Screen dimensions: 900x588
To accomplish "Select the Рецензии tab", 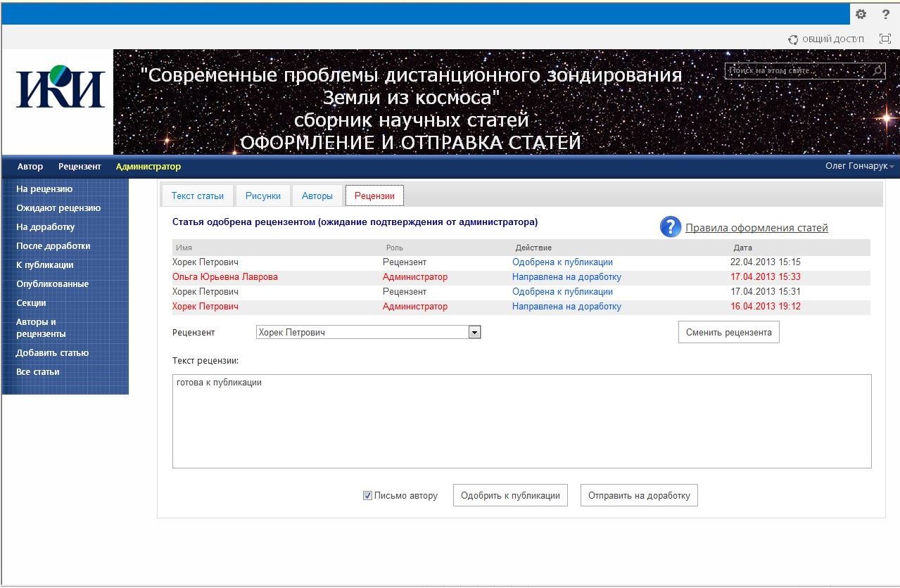I will (x=374, y=196).
